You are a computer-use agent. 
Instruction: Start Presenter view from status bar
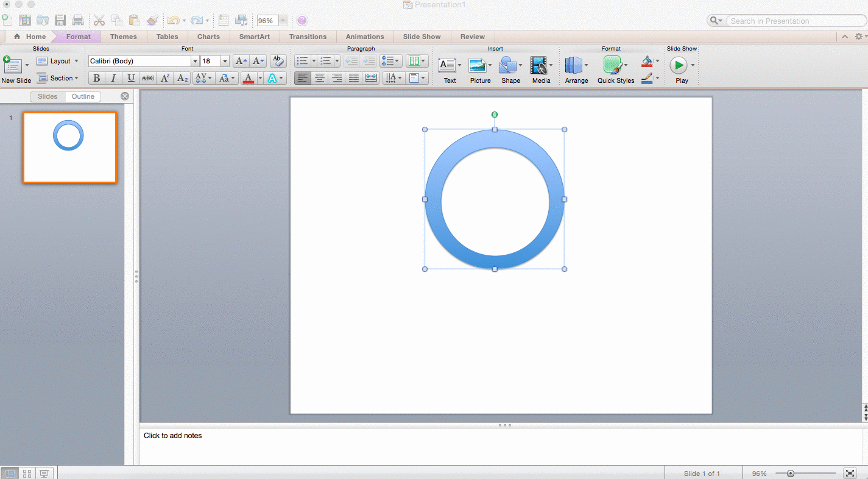[x=44, y=473]
